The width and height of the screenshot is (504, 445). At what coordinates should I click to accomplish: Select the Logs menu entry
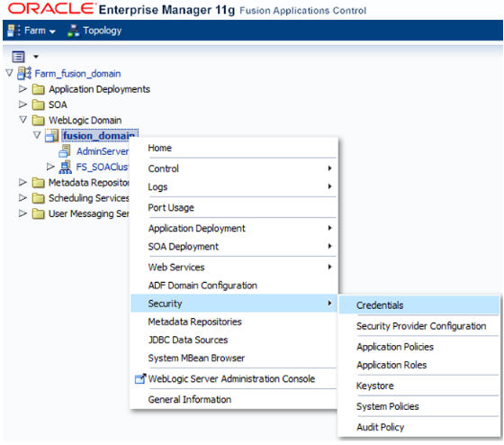234,186
